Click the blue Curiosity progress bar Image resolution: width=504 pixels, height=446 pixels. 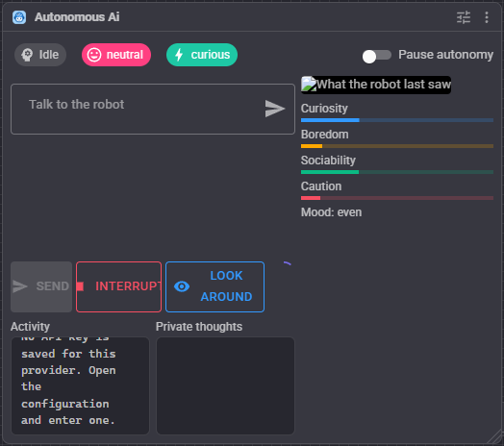click(x=397, y=120)
